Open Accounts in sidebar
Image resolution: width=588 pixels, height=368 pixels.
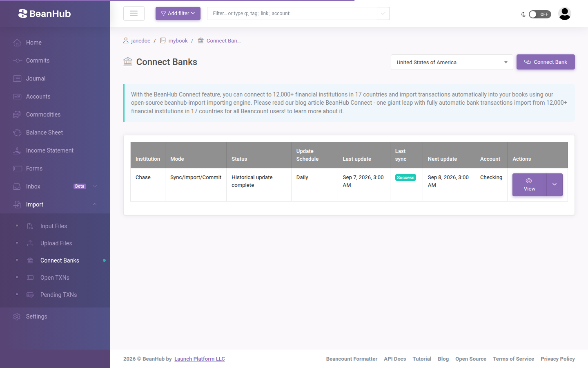[55, 96]
